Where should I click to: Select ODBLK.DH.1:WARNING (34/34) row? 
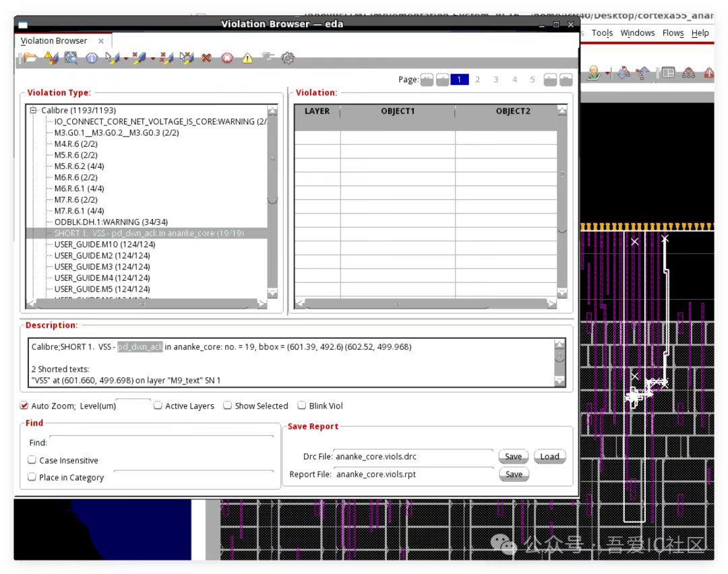111,222
